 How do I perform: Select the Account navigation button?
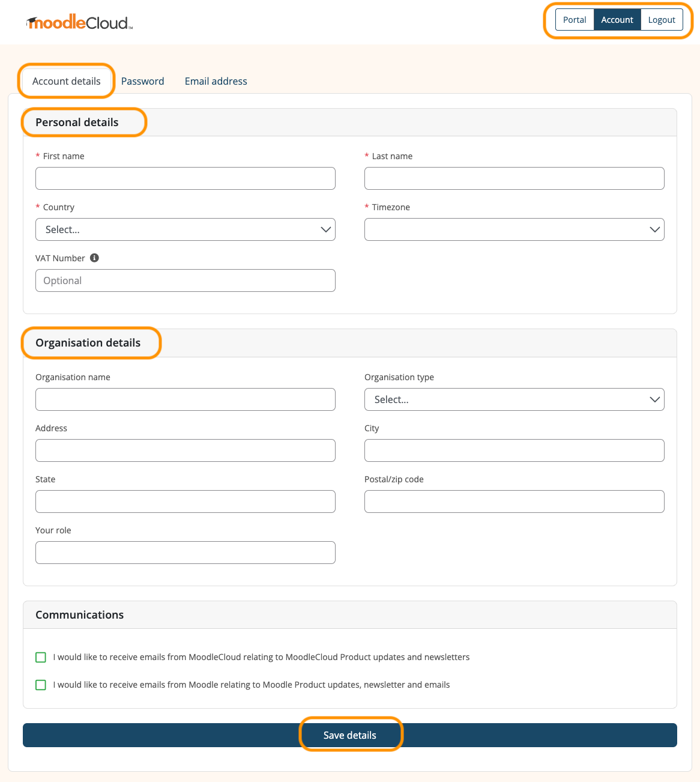point(617,19)
